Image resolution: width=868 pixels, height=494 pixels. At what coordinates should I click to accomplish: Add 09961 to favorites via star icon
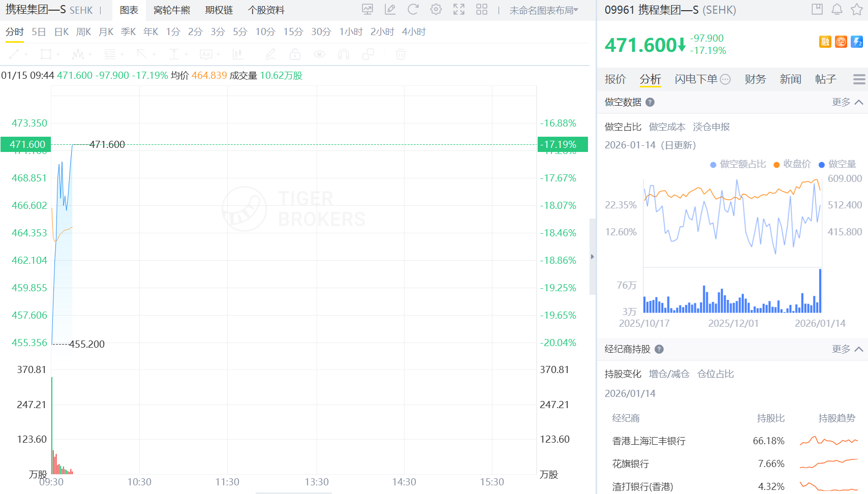tap(857, 9)
